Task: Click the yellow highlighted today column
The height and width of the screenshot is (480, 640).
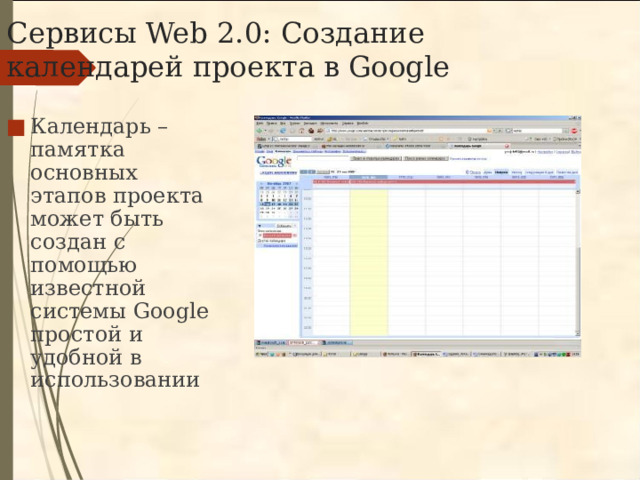Action: 369,262
